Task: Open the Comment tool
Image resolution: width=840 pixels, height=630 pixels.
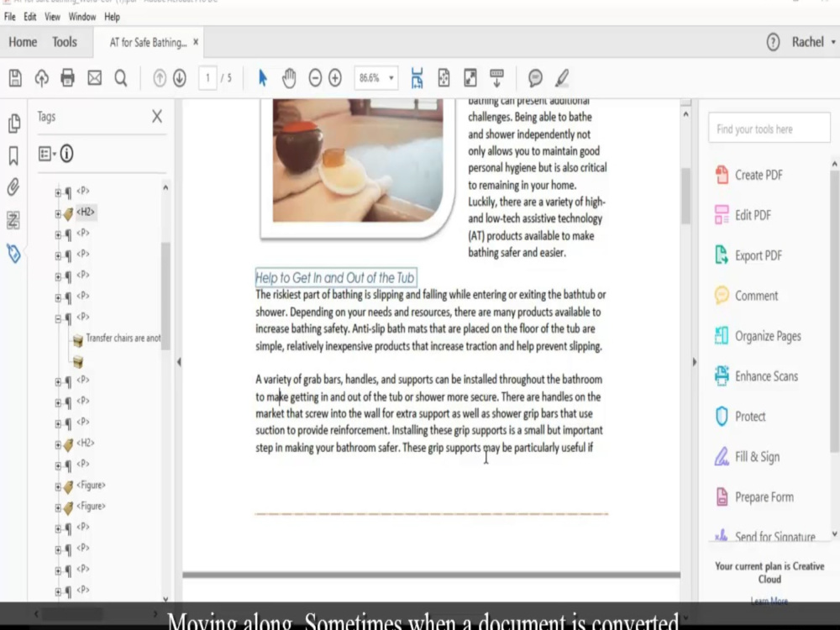Action: point(746,296)
